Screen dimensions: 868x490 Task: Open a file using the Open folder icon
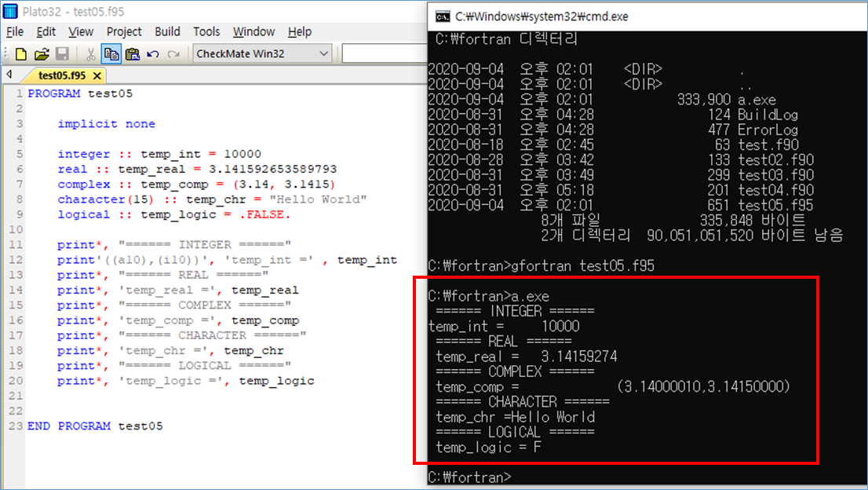[42, 53]
